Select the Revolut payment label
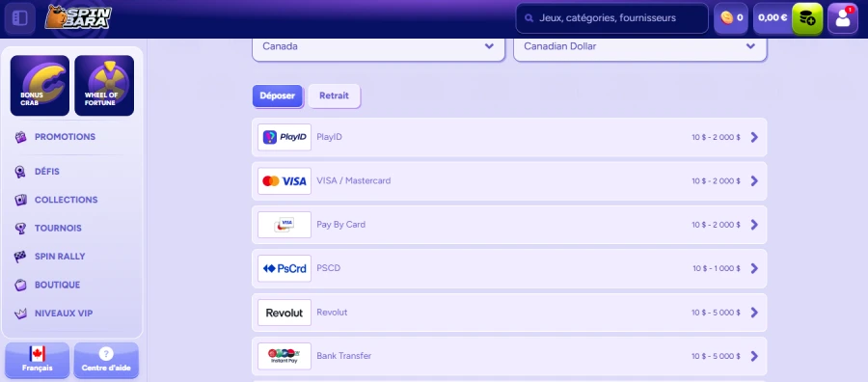Screen dimensions: 868x382 coord(332,313)
